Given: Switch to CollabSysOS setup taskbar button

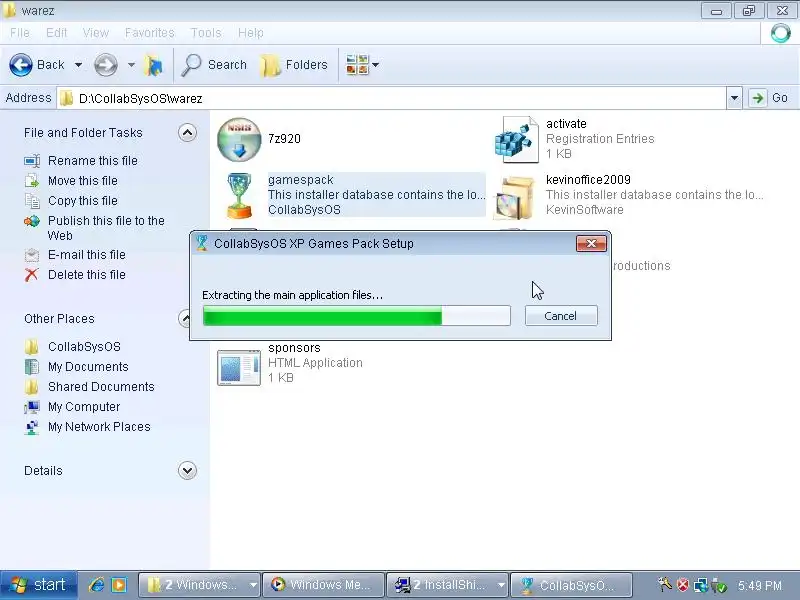Looking at the screenshot, I should pos(571,585).
